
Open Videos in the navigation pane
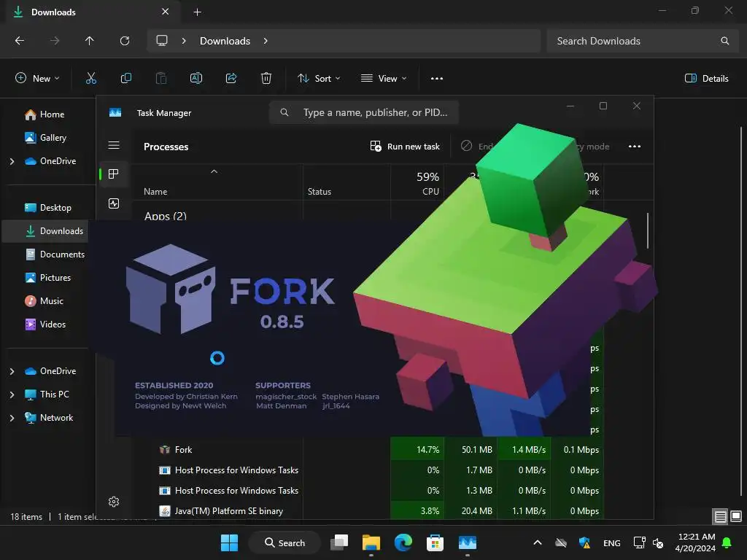tap(45, 324)
